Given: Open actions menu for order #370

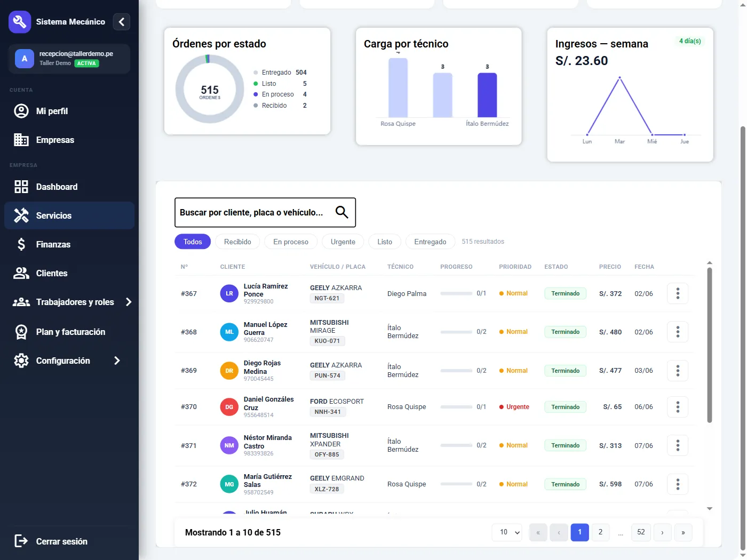Looking at the screenshot, I should tap(678, 407).
